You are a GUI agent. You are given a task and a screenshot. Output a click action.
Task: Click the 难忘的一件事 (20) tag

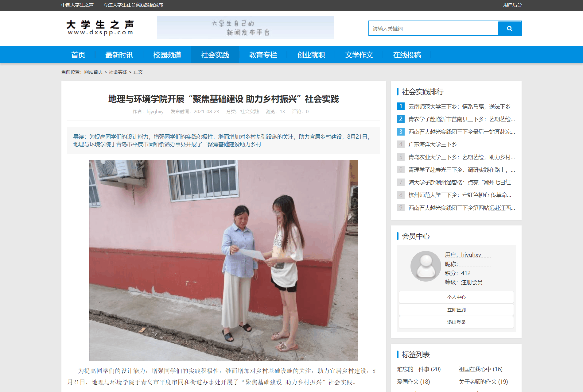419,369
